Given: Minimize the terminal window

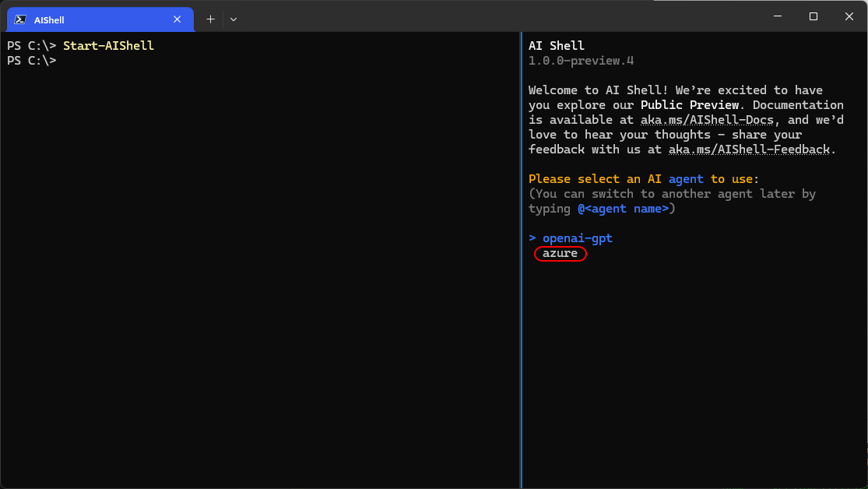Looking at the screenshot, I should pyautogui.click(x=778, y=16).
